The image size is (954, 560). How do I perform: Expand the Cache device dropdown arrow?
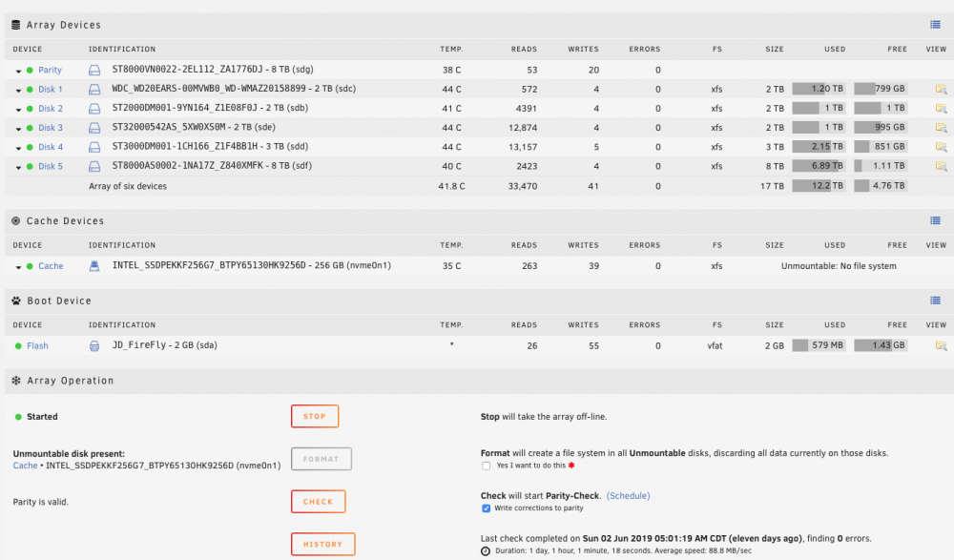18,267
